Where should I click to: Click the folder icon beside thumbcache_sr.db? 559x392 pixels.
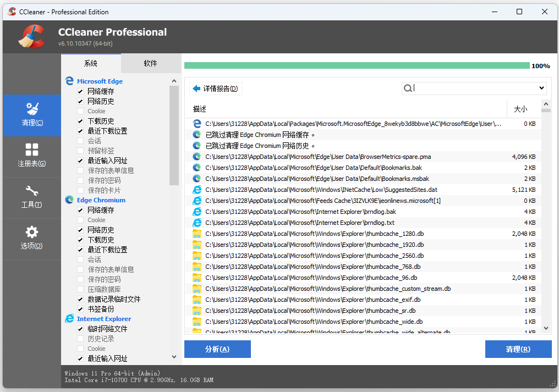click(x=197, y=312)
